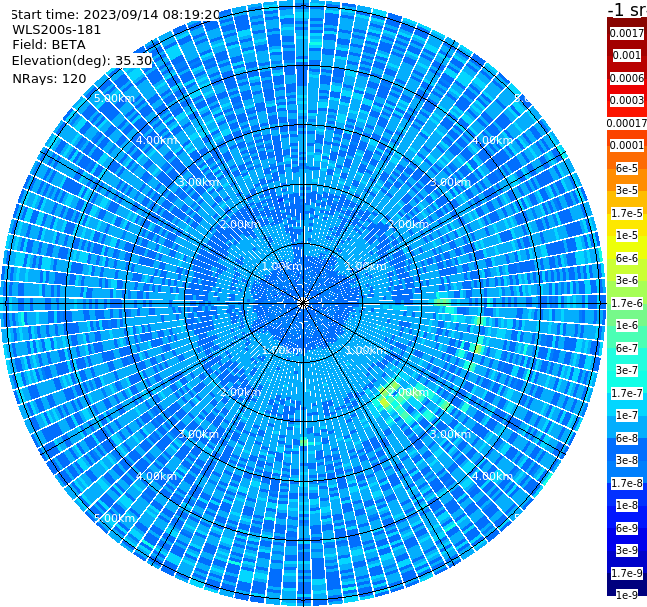Click the 3e-5 colorbar value

(x=627, y=190)
